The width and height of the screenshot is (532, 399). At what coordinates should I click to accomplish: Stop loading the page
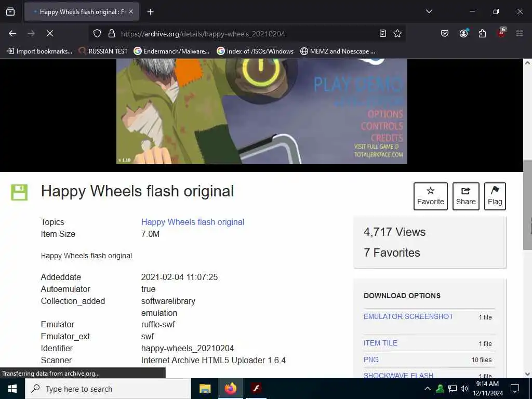pos(49,33)
